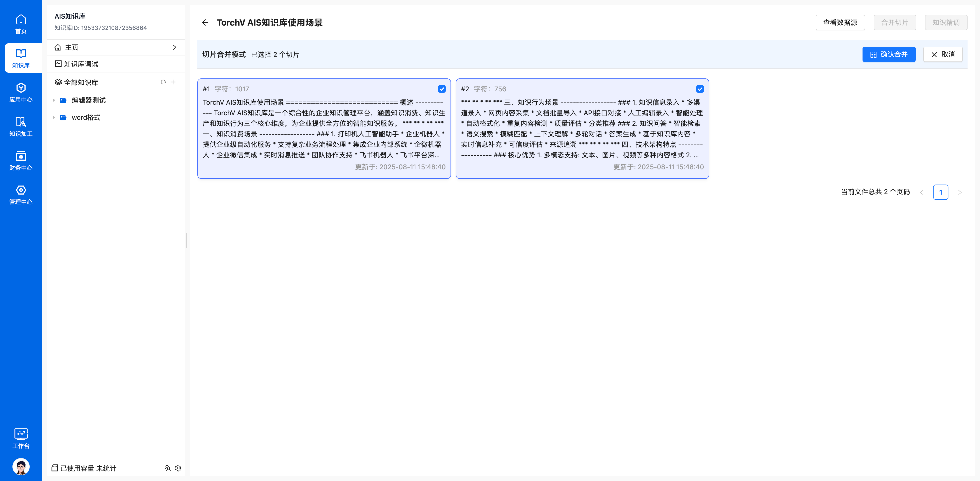The width and height of the screenshot is (980, 481).
Task: Go to 首页 in the sidebar
Action: 21,24
